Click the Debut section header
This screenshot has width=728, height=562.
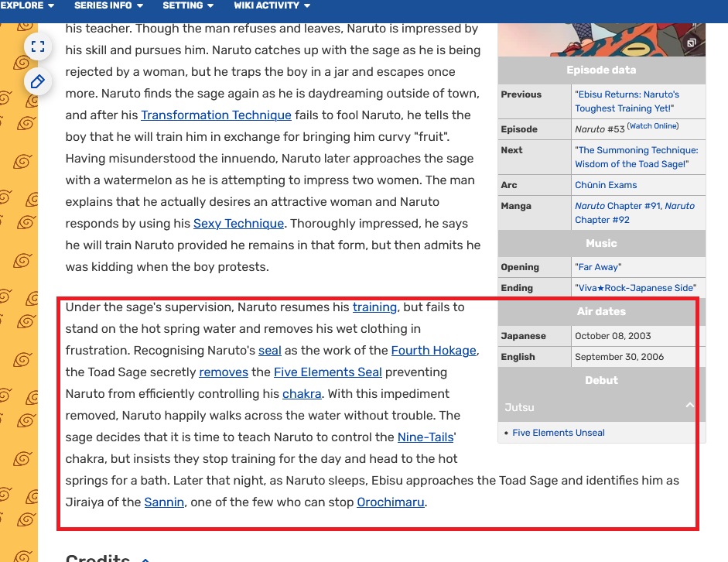click(x=601, y=380)
